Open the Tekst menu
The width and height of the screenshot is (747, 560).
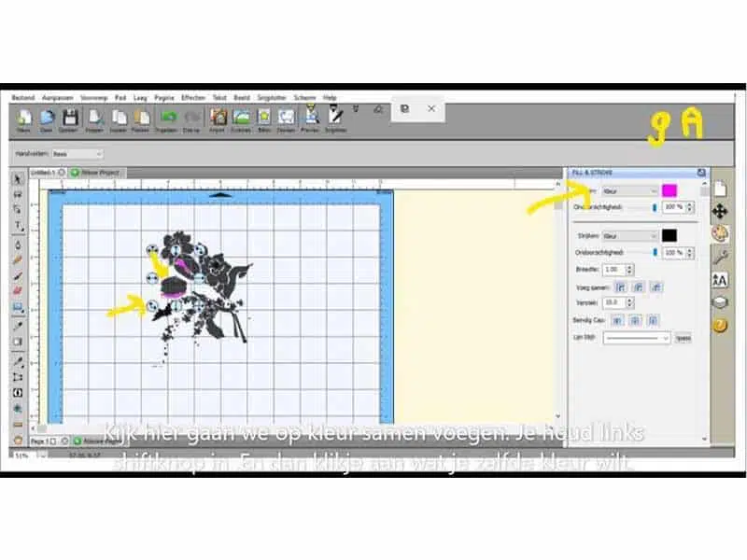(x=219, y=98)
